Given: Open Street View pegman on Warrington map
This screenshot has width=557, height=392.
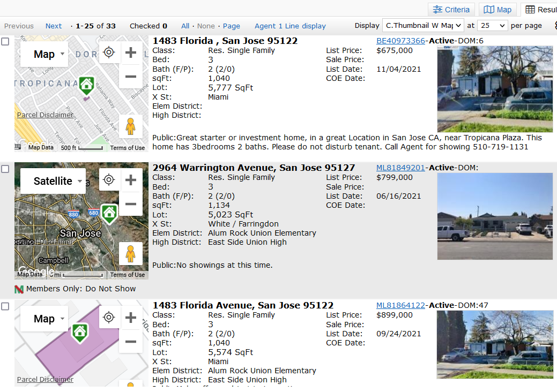Looking at the screenshot, I should point(130,254).
